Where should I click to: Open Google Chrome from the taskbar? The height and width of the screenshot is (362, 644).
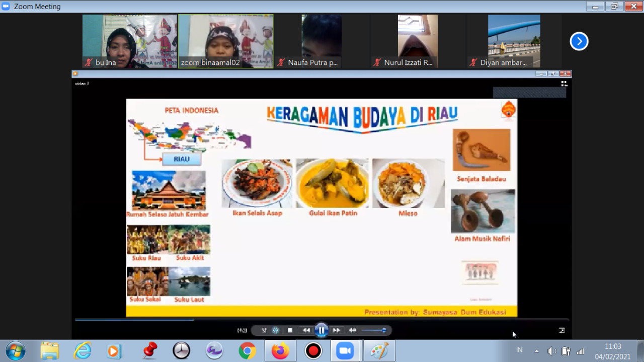coord(247,350)
